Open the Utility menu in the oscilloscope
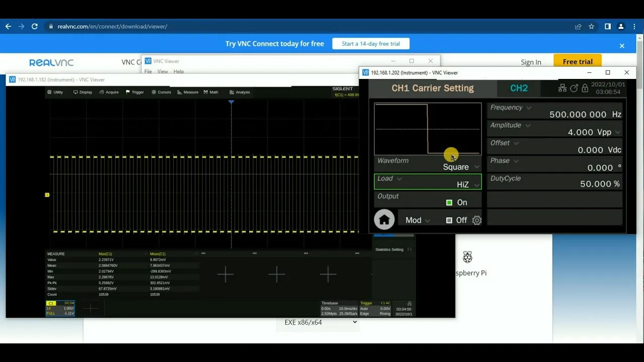Screen dimensions: 644x362 [x=55, y=92]
